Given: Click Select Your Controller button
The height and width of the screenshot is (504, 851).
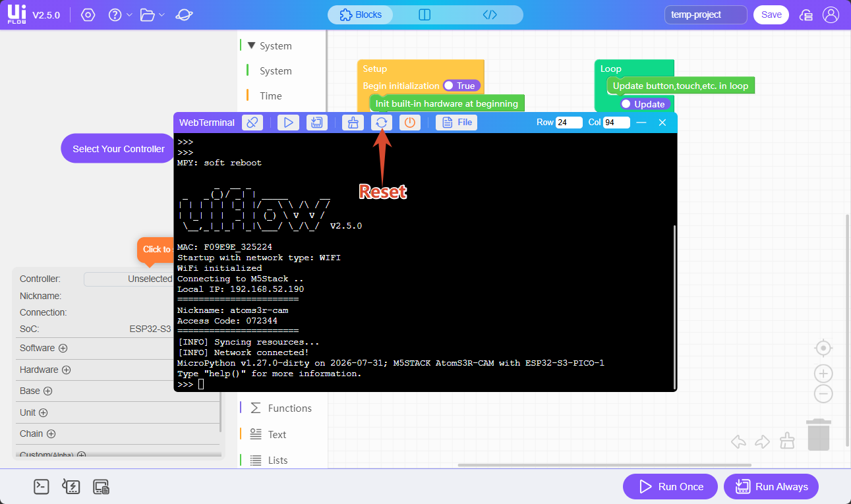Looking at the screenshot, I should pos(119,149).
